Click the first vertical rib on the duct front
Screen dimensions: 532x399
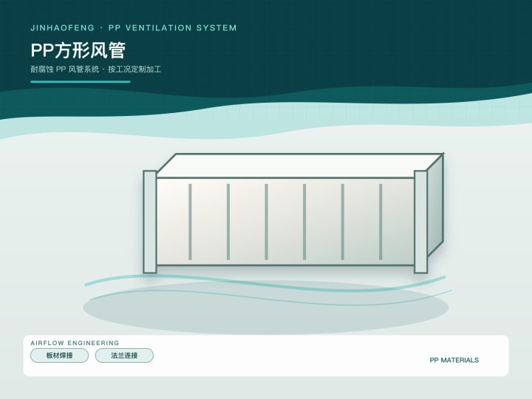tap(190, 222)
